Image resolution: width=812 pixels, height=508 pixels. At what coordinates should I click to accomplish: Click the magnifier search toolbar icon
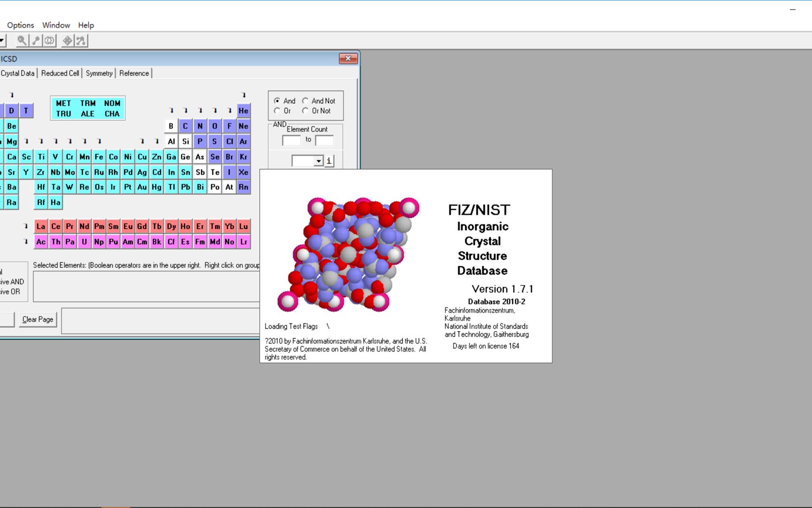[x=22, y=41]
